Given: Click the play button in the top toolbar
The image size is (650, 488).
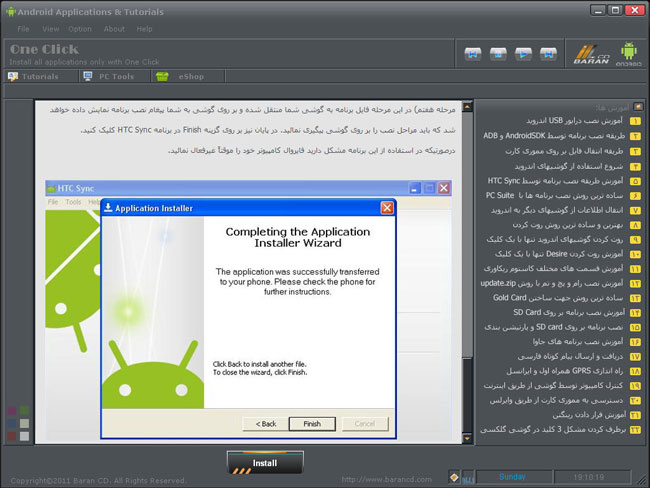Looking at the screenshot, I should [523, 54].
